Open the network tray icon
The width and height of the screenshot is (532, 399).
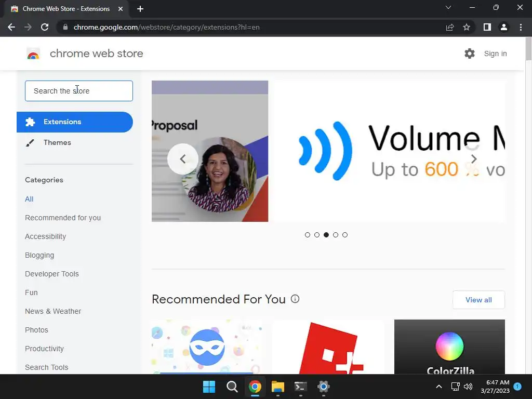455,387
